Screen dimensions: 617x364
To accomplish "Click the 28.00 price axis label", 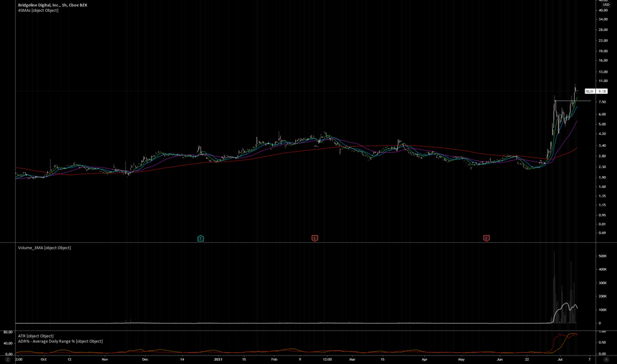I will pos(603,30).
